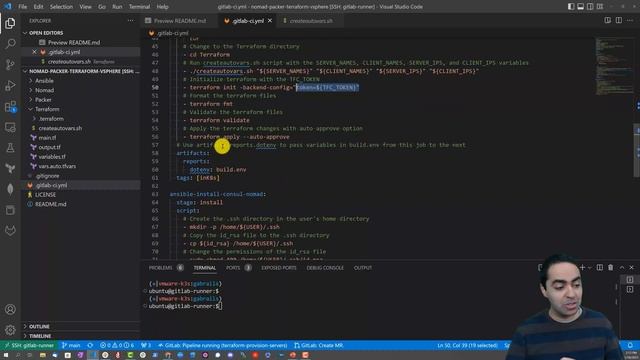
Task: Open new terminal launch profile dropdown
Action: click(589, 268)
